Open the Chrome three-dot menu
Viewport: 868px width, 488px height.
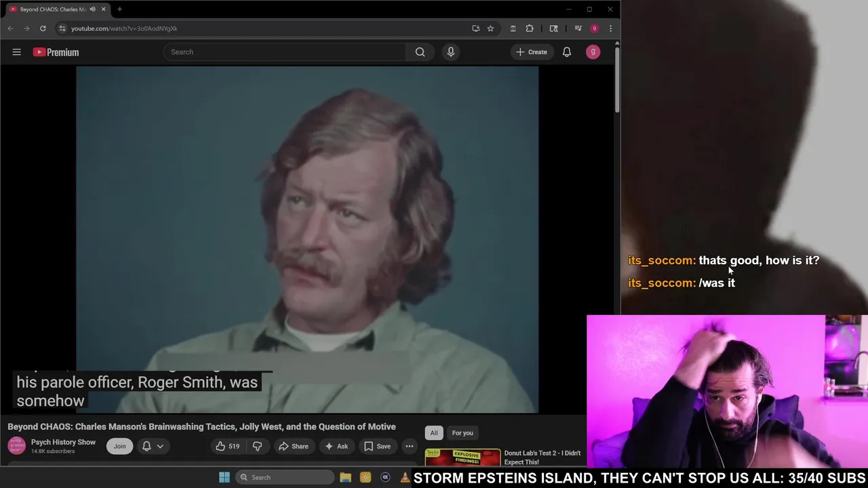pos(610,28)
